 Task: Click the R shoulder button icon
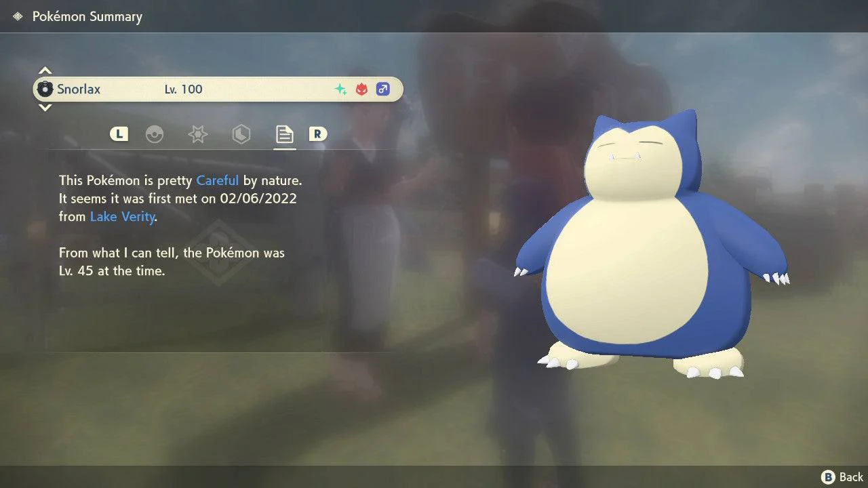pyautogui.click(x=317, y=134)
